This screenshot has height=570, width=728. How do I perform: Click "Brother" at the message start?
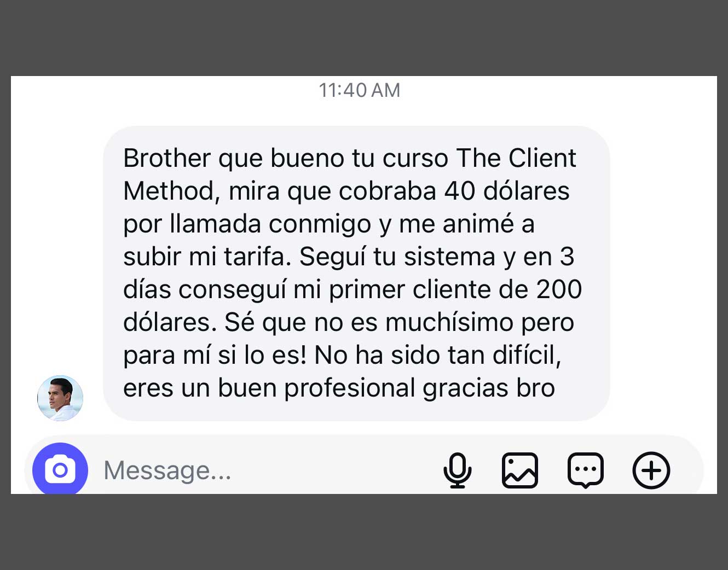point(167,158)
